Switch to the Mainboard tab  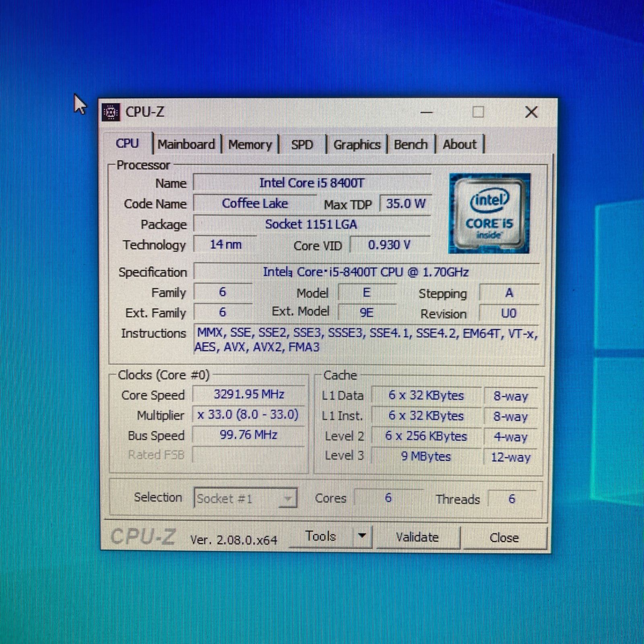pyautogui.click(x=186, y=144)
